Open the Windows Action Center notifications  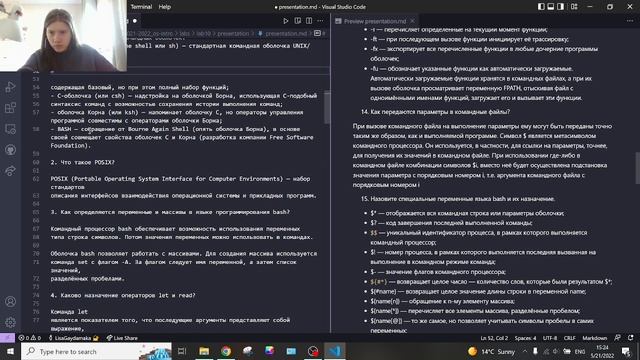(x=627, y=351)
